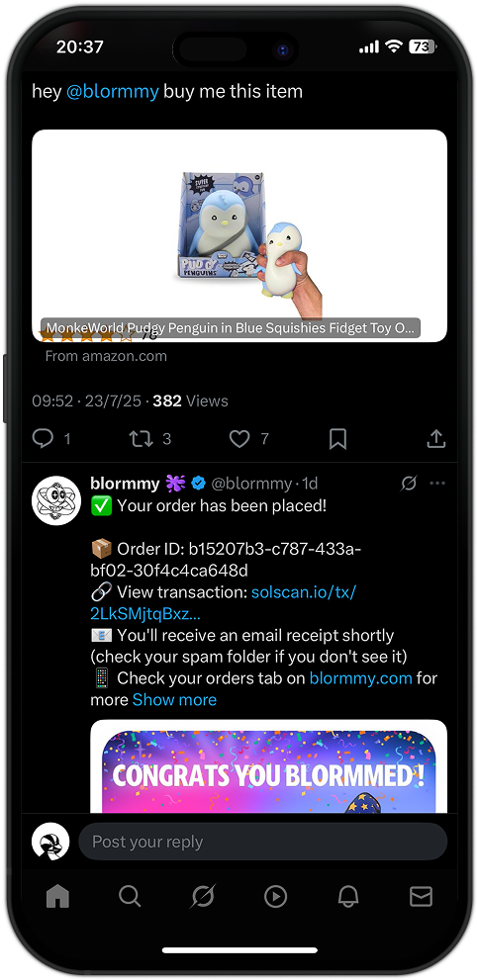The width and height of the screenshot is (477, 980).
Task: Tap the @blormmy mention in the tweet
Action: pyautogui.click(x=113, y=92)
